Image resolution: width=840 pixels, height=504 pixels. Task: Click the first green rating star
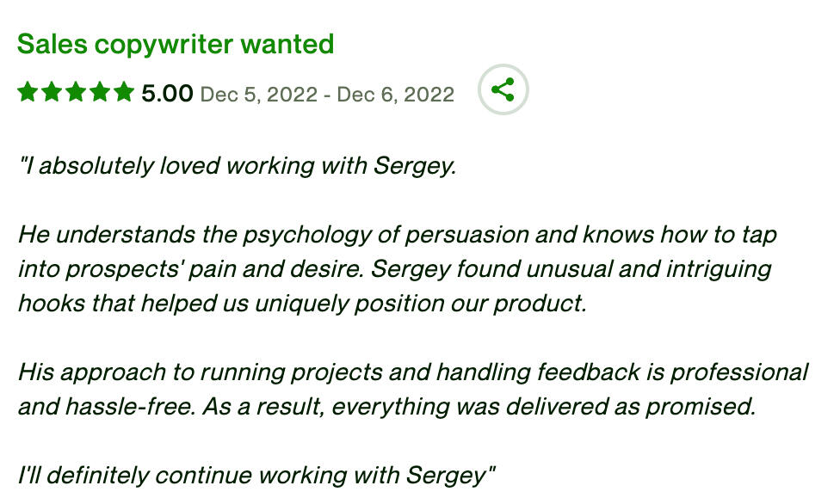[x=28, y=92]
